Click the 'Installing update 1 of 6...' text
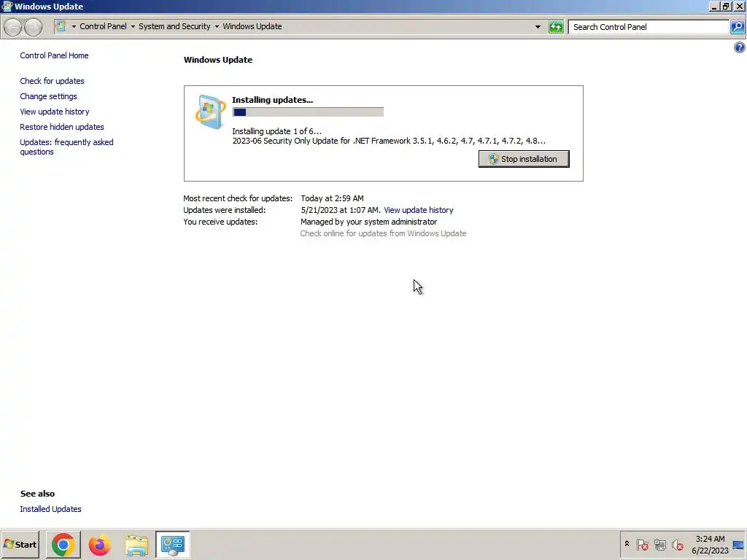The height and width of the screenshot is (560, 747). [x=276, y=131]
